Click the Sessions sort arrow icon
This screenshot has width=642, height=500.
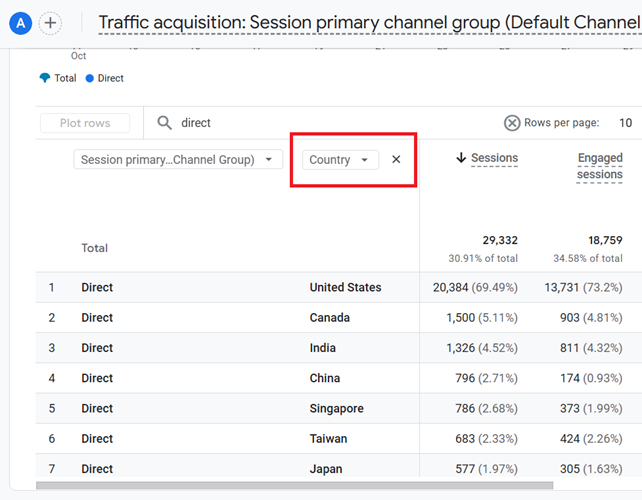[461, 158]
